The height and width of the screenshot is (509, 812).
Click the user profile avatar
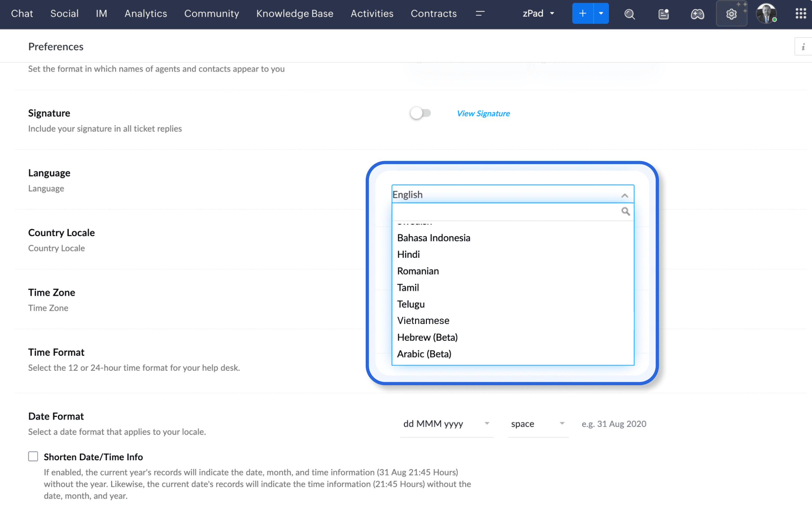click(766, 14)
